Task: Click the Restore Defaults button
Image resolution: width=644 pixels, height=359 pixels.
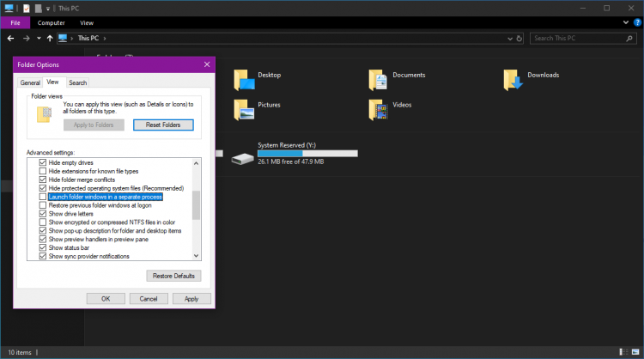Action: click(x=173, y=276)
